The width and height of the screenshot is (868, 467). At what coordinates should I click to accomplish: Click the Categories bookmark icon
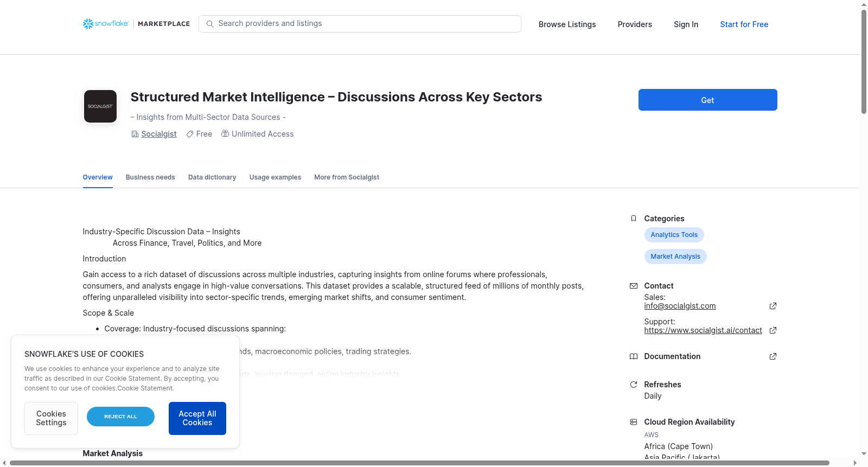point(634,219)
